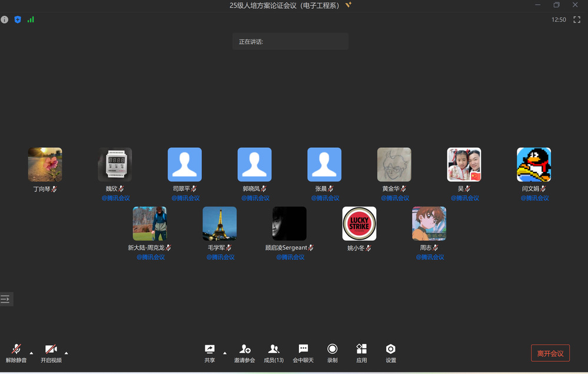Check the green network signal icon
The image size is (588, 374).
(31, 19)
